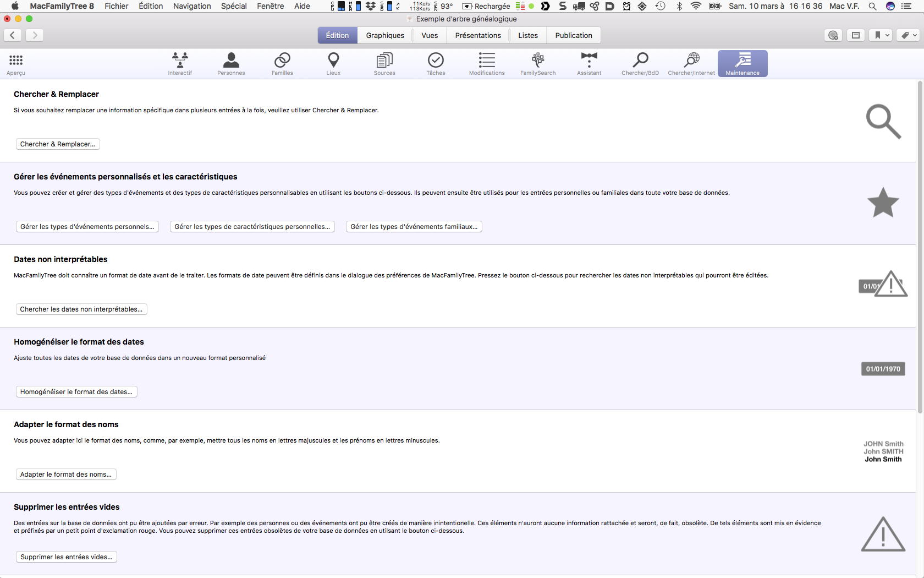Image resolution: width=924 pixels, height=578 pixels.
Task: Click the star custom events illustration
Action: coord(883,203)
